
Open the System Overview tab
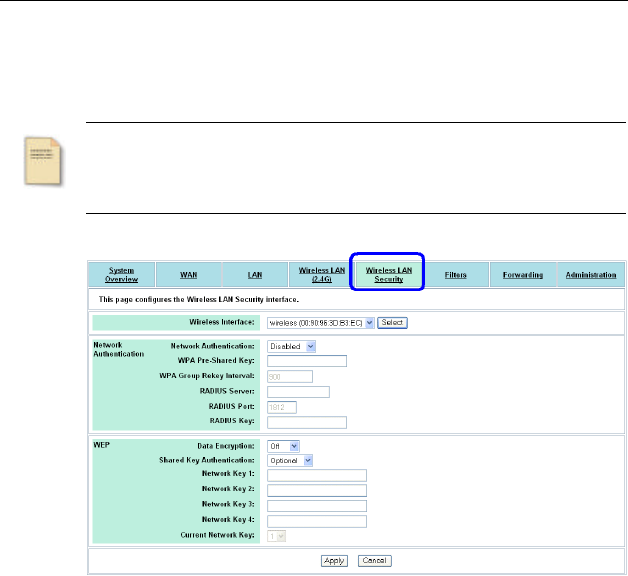coord(120,274)
